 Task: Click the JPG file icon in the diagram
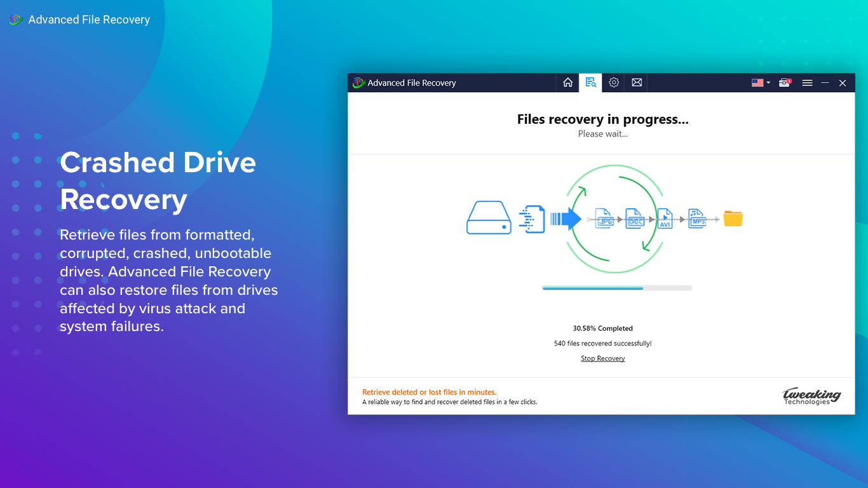pyautogui.click(x=604, y=219)
